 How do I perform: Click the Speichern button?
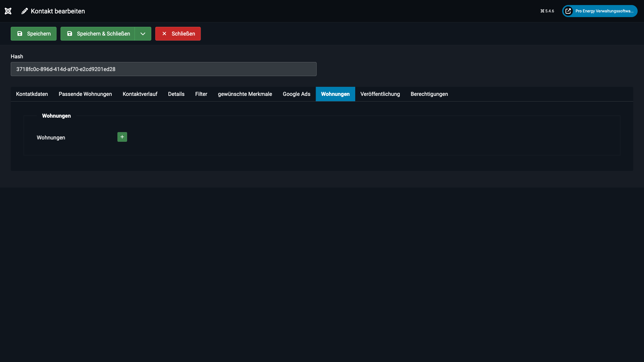[34, 34]
